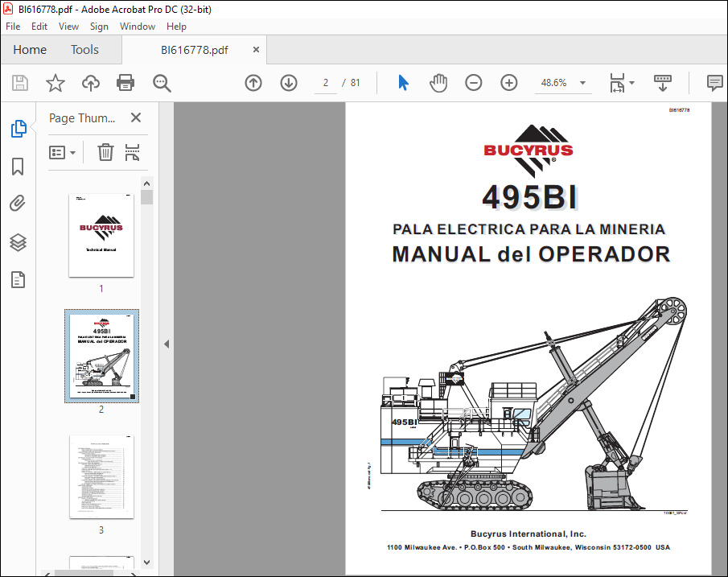
Task: Click the page number input field
Action: (x=326, y=83)
